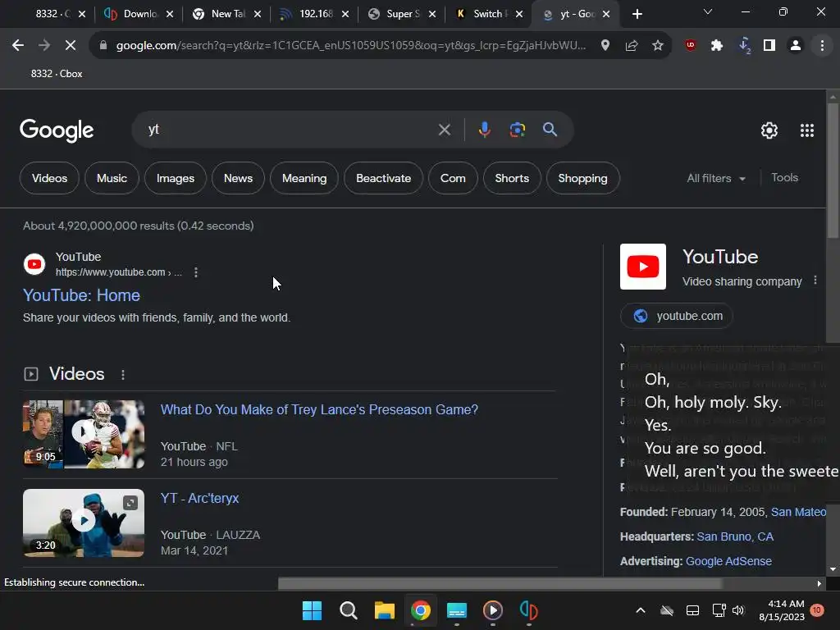This screenshot has width=840, height=630.
Task: Open the Chrome profile avatar
Action: (x=796, y=46)
